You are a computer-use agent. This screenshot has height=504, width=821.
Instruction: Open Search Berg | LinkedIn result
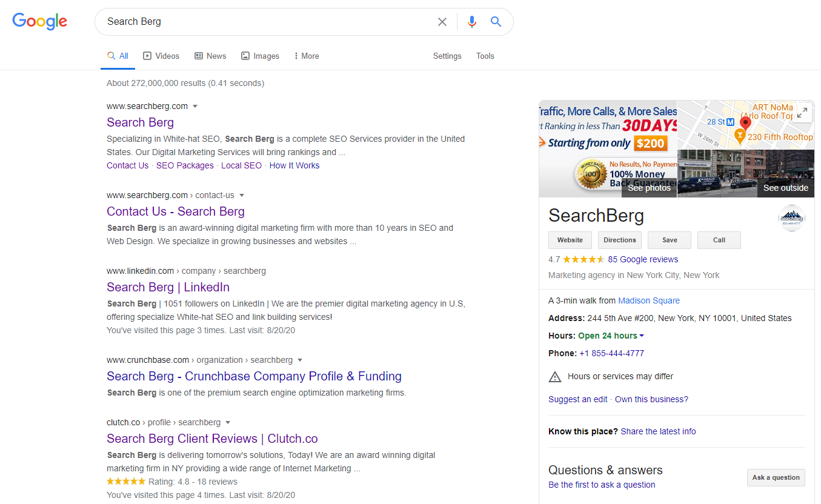click(168, 287)
